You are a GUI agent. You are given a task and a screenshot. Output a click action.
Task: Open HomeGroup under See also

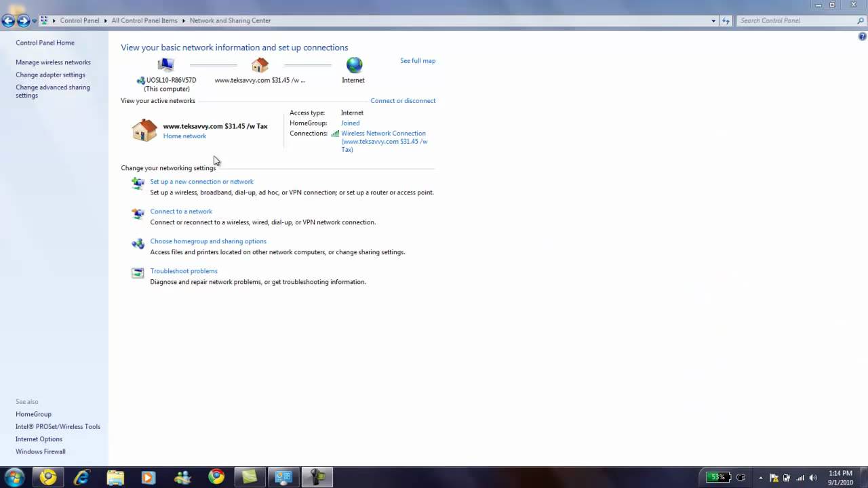[33, 414]
